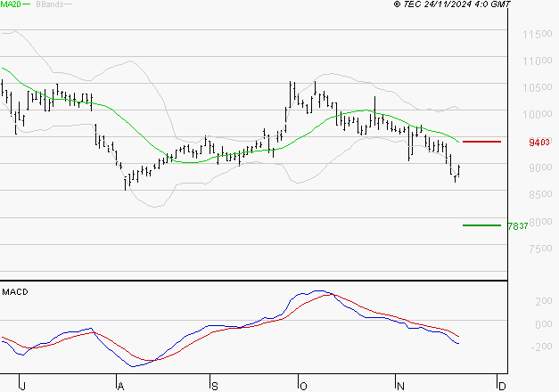Click the D month marker
The image size is (559, 392).
coord(502,387)
